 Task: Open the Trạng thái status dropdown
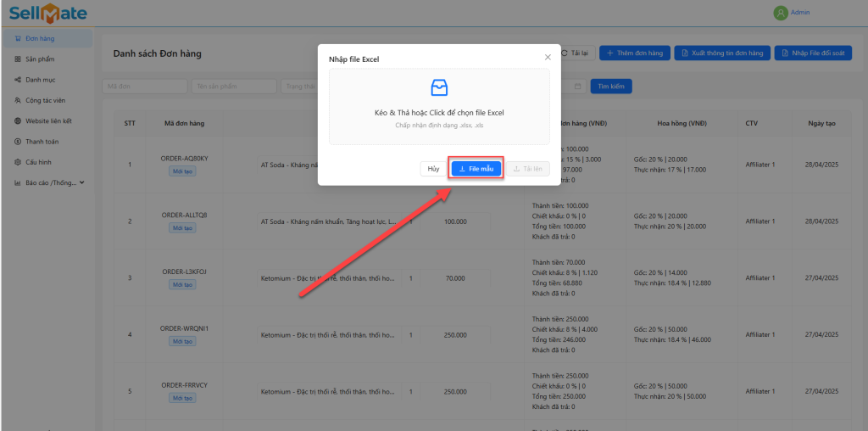(301, 86)
